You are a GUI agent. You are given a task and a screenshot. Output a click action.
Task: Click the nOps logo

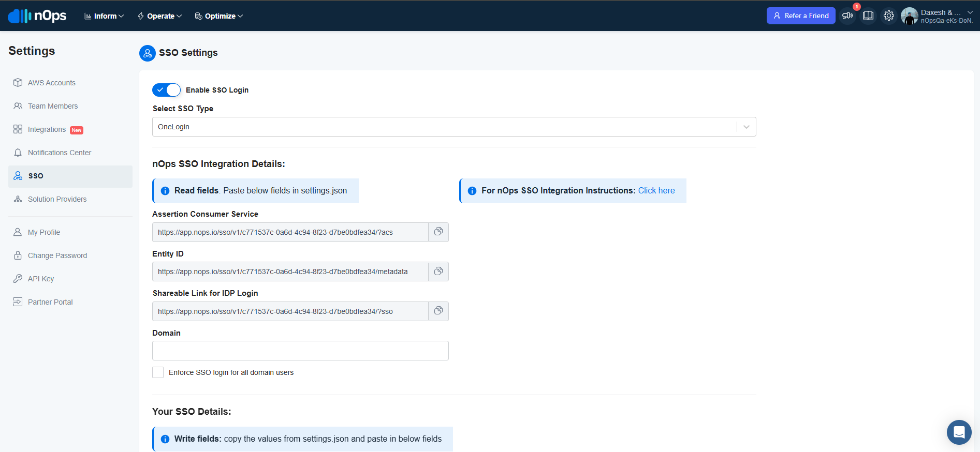[37, 16]
